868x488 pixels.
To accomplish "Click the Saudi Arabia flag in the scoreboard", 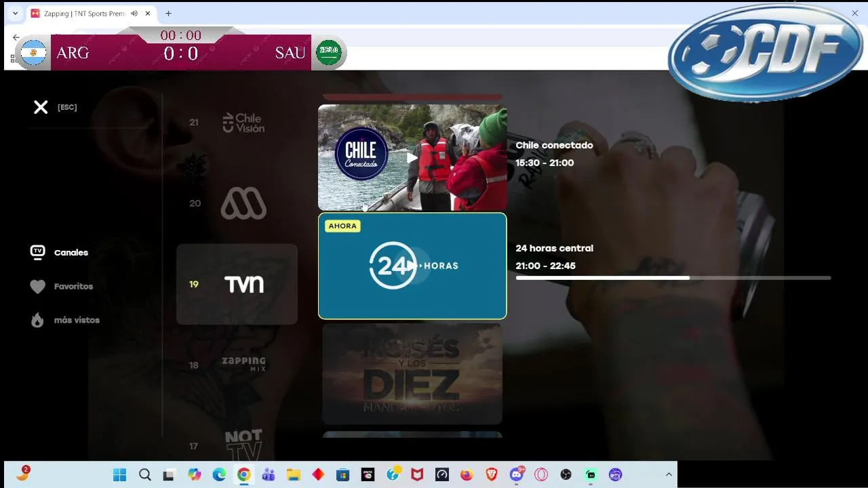I will click(329, 53).
